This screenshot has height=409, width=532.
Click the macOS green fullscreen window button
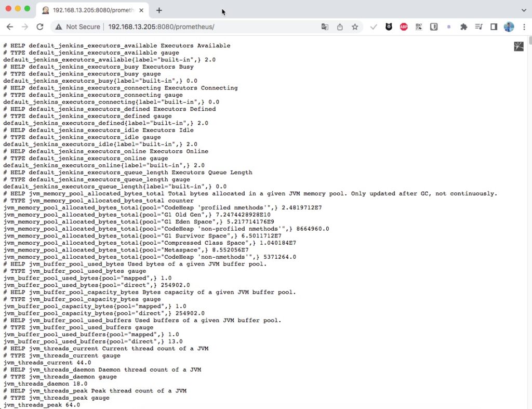point(27,8)
